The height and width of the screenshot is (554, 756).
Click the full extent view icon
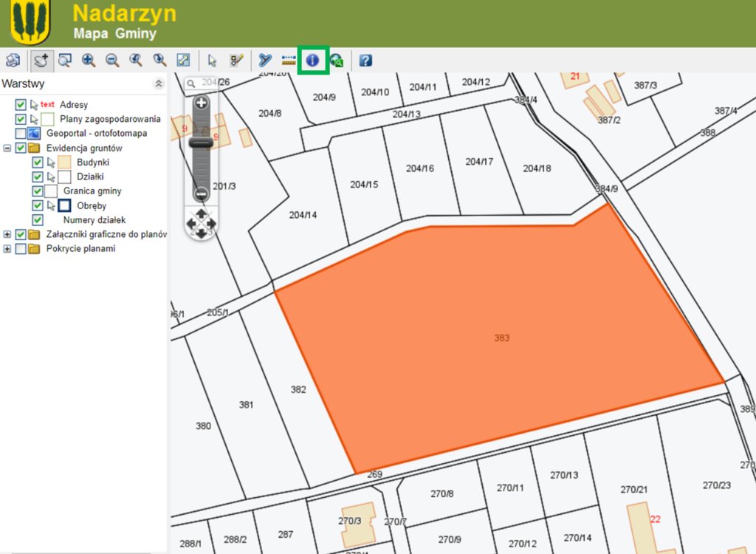(x=184, y=61)
